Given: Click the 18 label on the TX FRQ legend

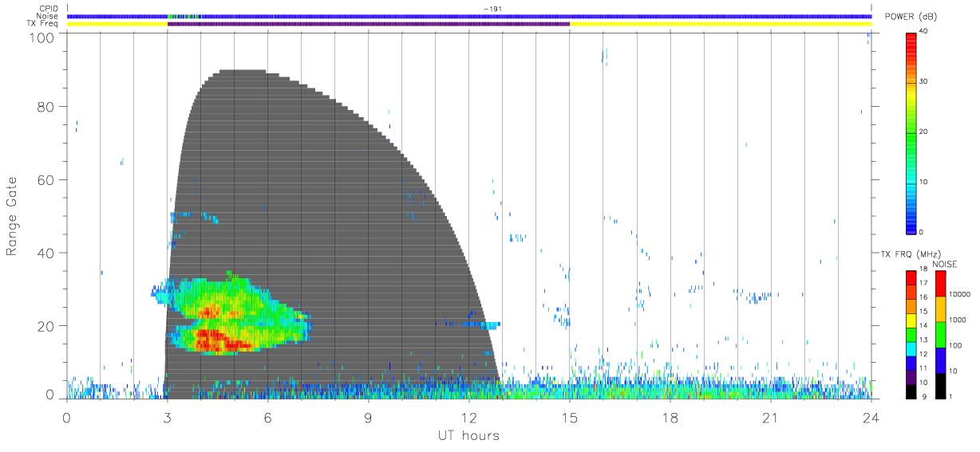Looking at the screenshot, I should [x=923, y=269].
